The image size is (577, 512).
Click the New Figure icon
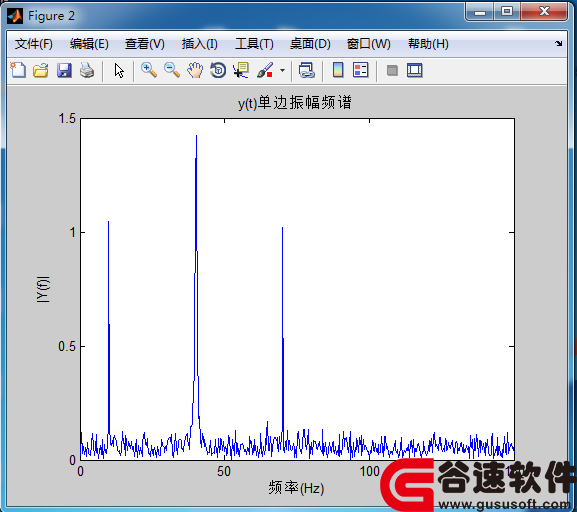click(x=18, y=70)
